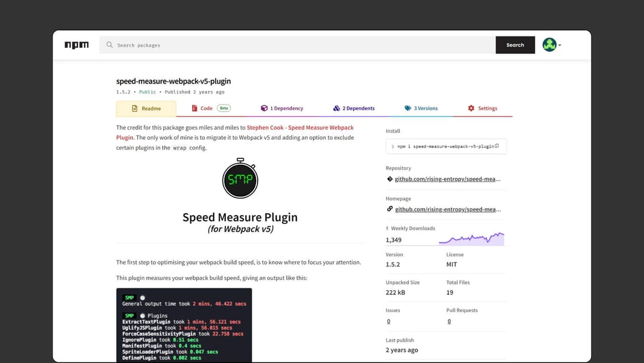Click the Last publish 2 years ago text
644x363 pixels.
click(x=402, y=350)
